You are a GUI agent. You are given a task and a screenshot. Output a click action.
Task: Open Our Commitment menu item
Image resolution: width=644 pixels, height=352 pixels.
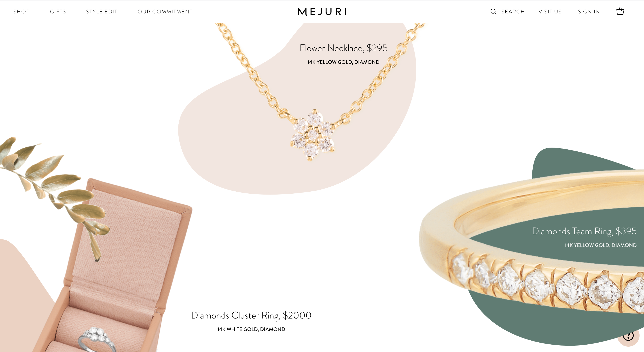coord(165,11)
